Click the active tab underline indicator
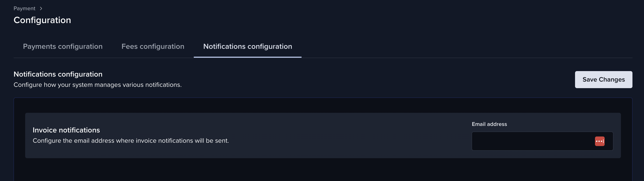Image resolution: width=644 pixels, height=181 pixels. 248,57
